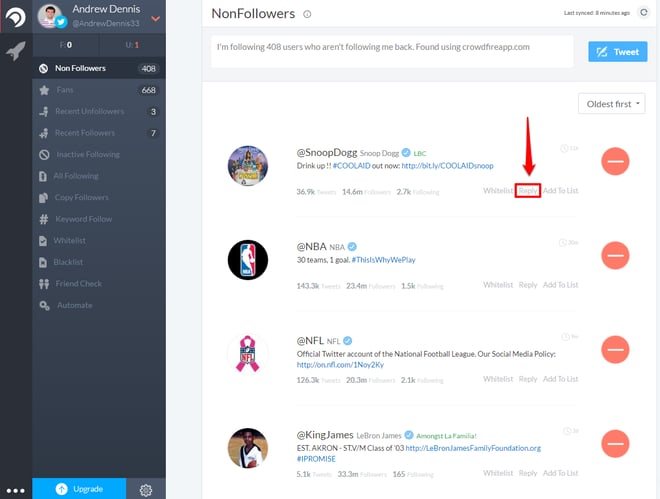Click Whitelist link for @NBA

pos(498,285)
